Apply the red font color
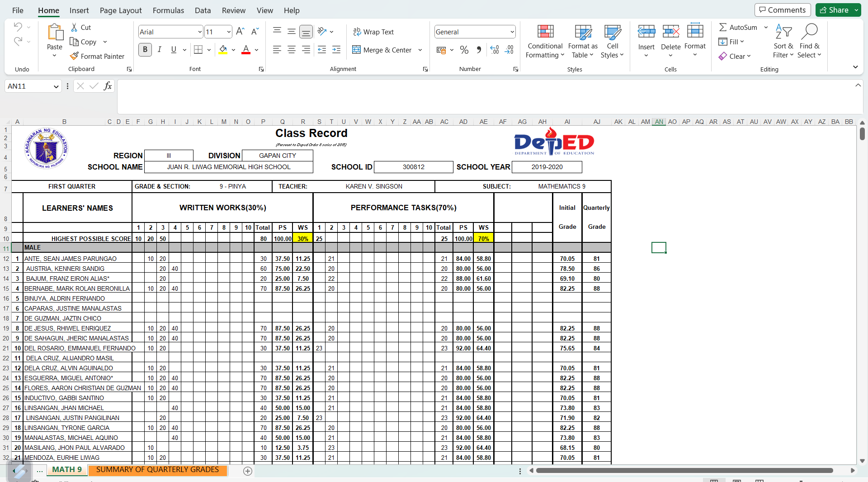 [x=246, y=50]
